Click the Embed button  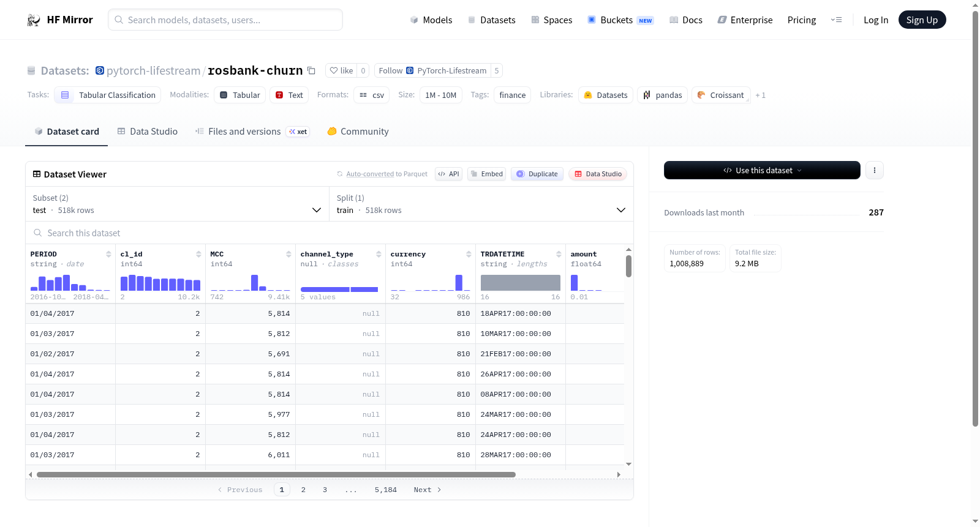pyautogui.click(x=487, y=174)
